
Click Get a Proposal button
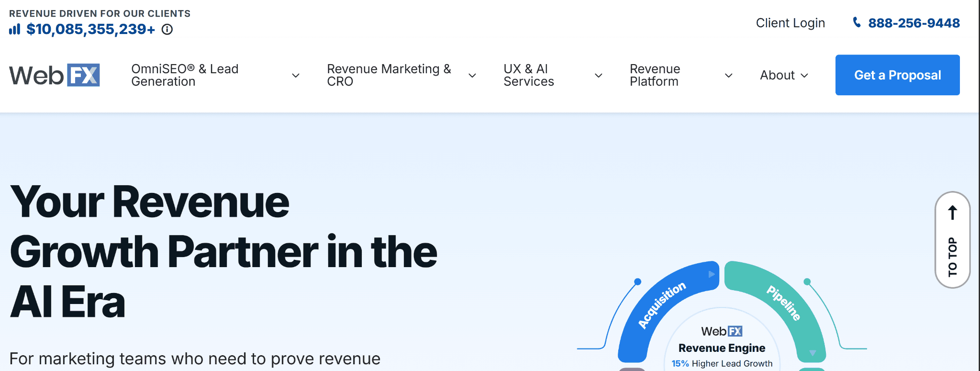click(x=897, y=75)
